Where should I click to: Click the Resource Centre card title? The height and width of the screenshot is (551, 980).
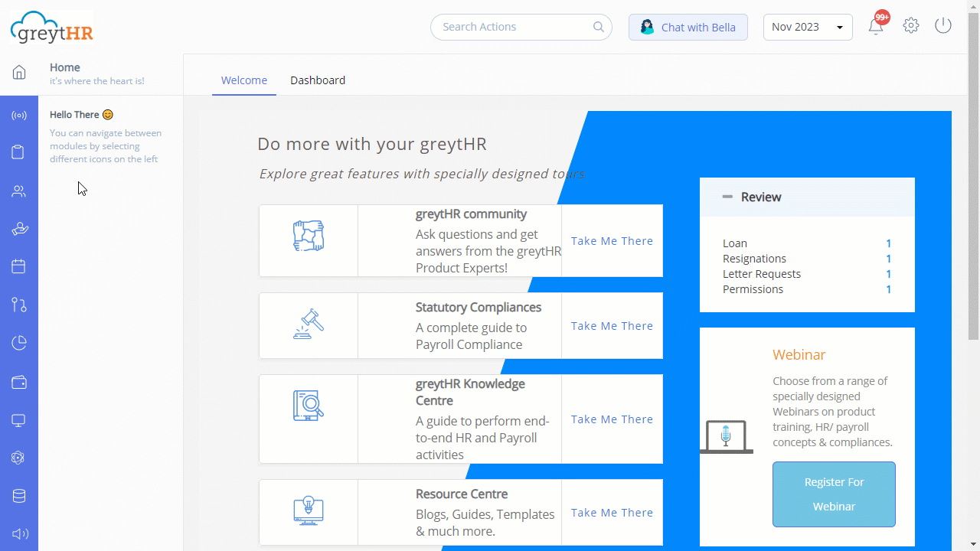(x=462, y=494)
